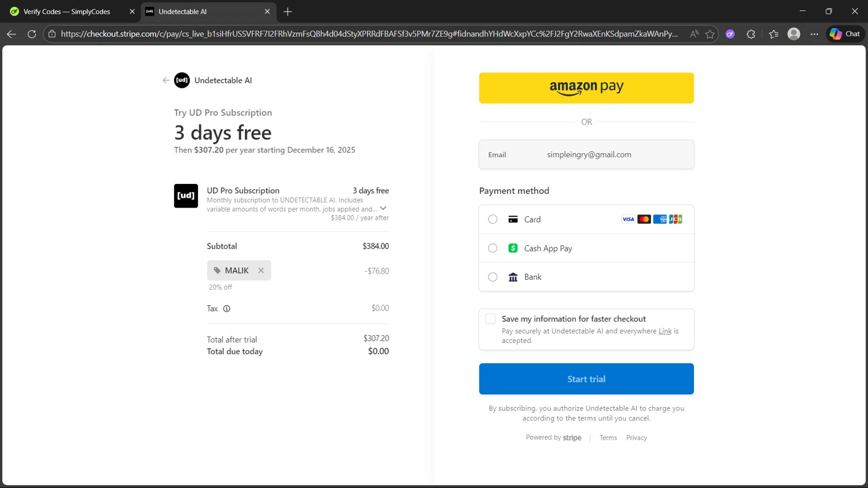
Task: Open Read aloud icon in address bar
Action: point(694,34)
